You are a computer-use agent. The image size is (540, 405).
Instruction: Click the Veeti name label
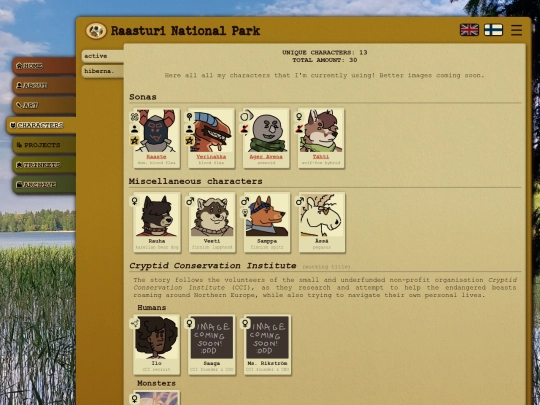212,241
